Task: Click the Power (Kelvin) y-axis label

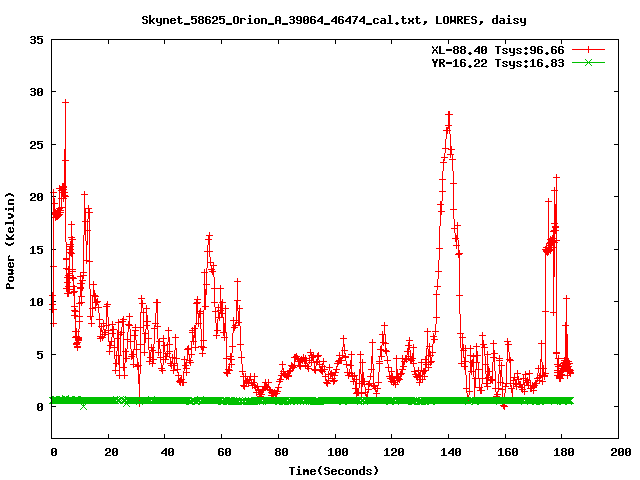Action: point(10,241)
